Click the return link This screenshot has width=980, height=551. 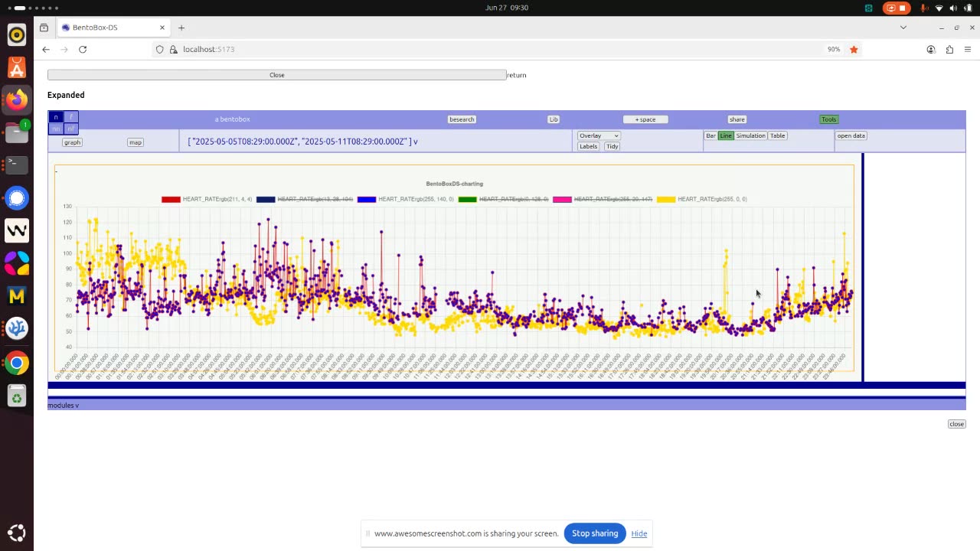coord(517,75)
